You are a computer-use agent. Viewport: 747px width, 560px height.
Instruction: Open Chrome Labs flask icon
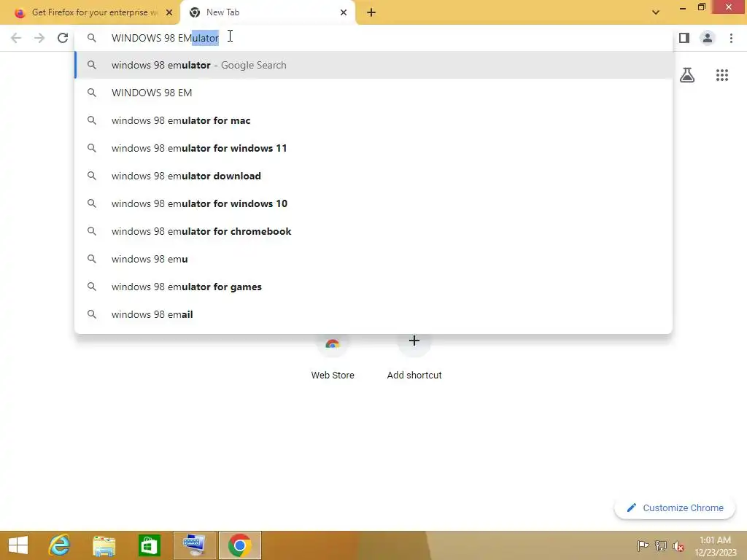pyautogui.click(x=687, y=75)
